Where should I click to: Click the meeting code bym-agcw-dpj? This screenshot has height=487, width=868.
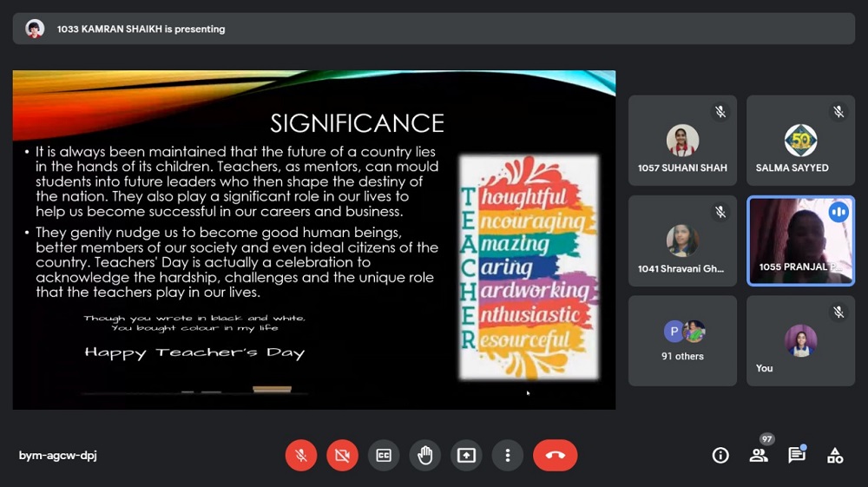click(x=57, y=455)
